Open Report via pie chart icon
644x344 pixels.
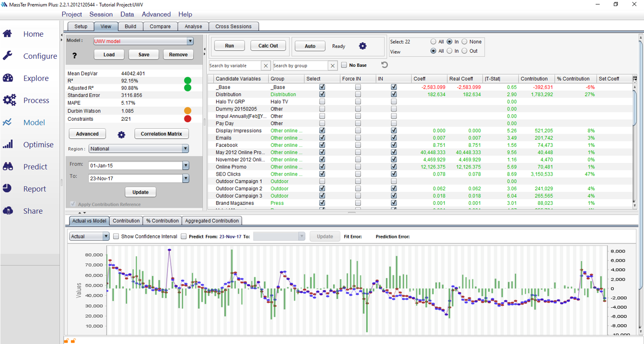8,189
